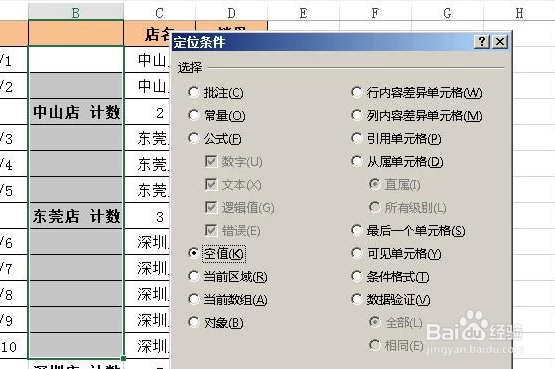Select column E header
The width and height of the screenshot is (555, 369).
point(303,13)
